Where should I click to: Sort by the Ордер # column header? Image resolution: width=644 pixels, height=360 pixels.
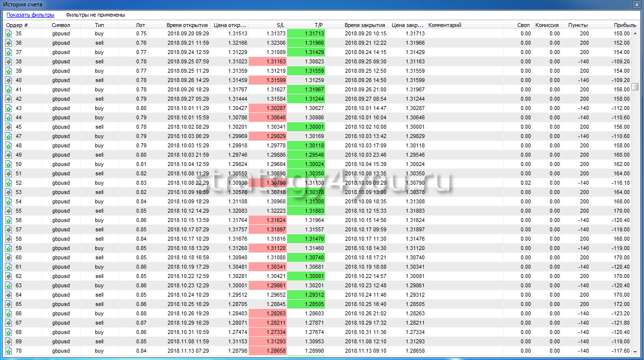tap(17, 25)
